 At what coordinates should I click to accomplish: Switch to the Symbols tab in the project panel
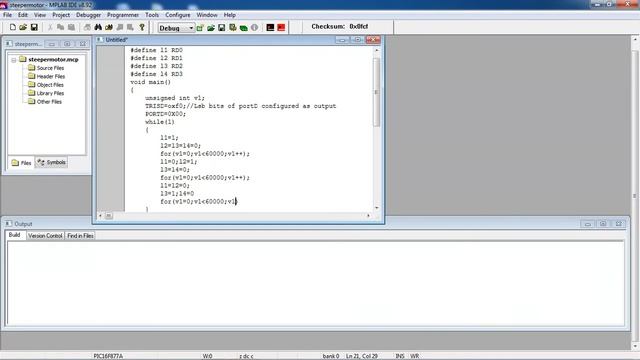51,162
